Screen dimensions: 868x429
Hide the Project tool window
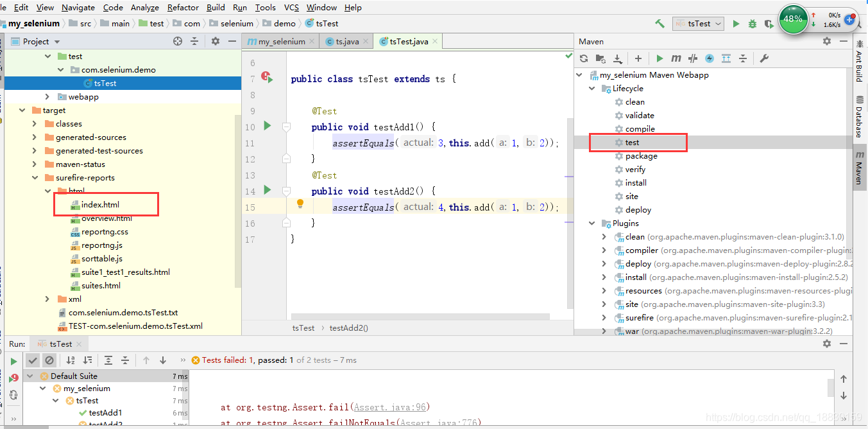[x=231, y=41]
